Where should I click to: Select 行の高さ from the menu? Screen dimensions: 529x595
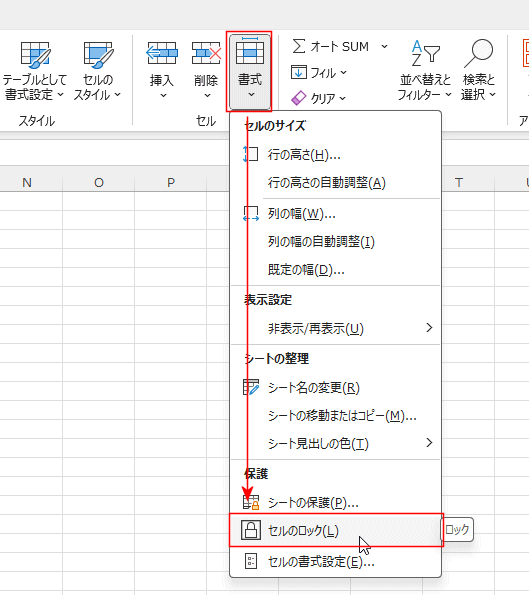[x=336, y=154]
